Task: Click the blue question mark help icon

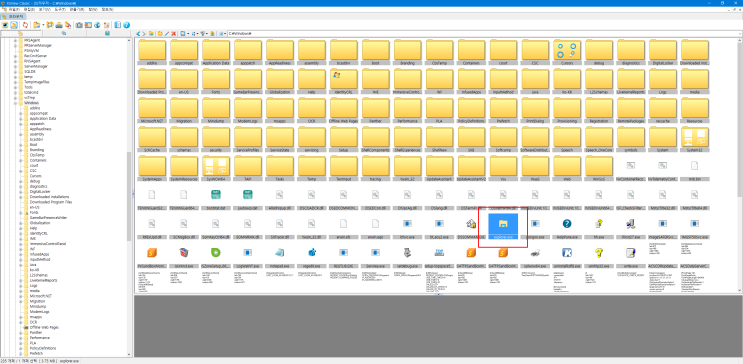Action: pyautogui.click(x=127, y=25)
